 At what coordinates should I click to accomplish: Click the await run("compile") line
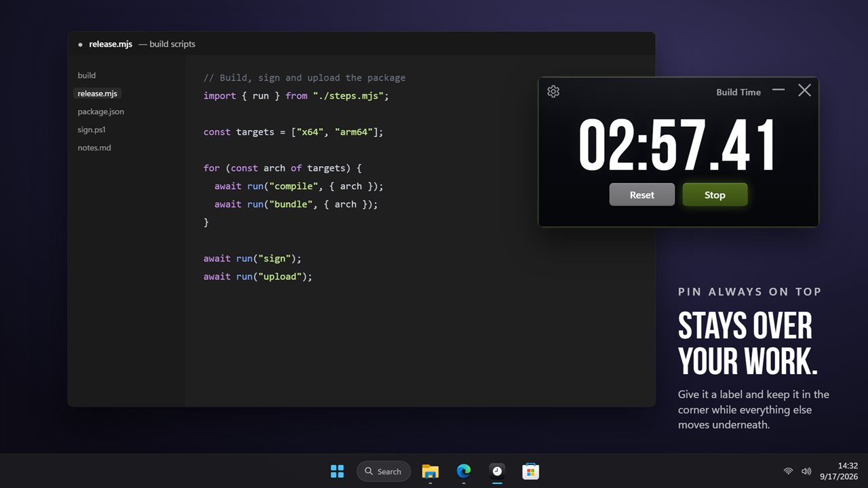(299, 186)
